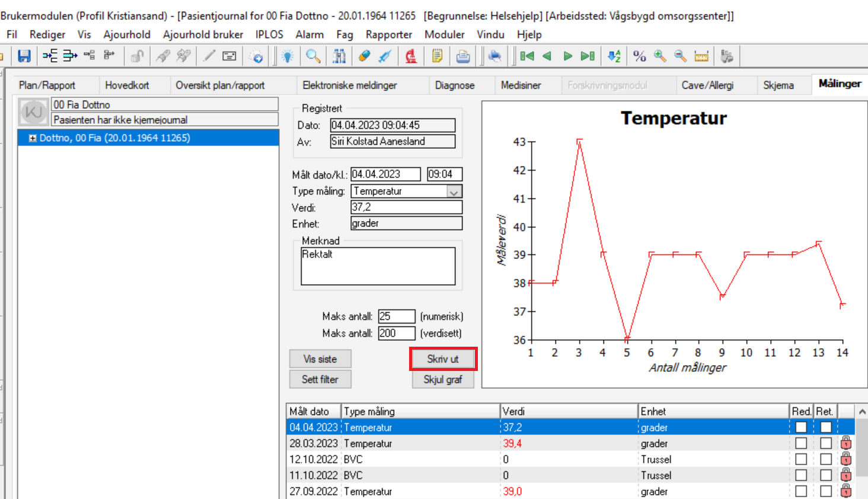The height and width of the screenshot is (499, 868).
Task: Sort by the Målt dato column header
Action: [314, 411]
